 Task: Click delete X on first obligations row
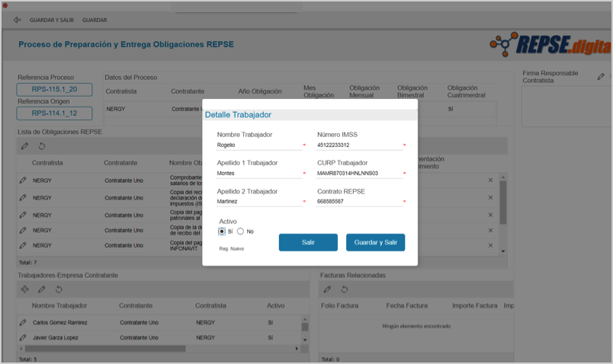pyautogui.click(x=490, y=180)
